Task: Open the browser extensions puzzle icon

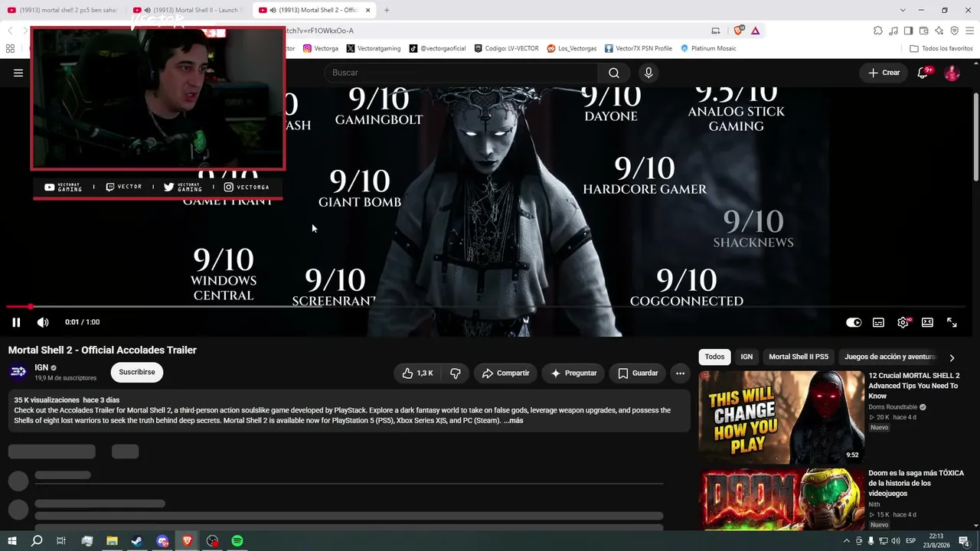Action: [x=878, y=31]
